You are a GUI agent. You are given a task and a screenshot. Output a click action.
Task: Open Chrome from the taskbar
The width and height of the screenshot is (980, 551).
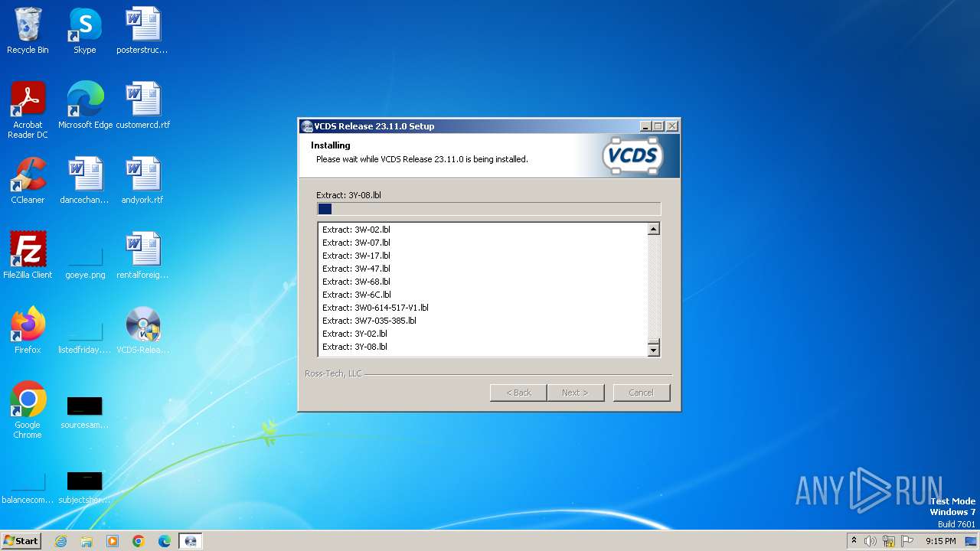(x=139, y=541)
